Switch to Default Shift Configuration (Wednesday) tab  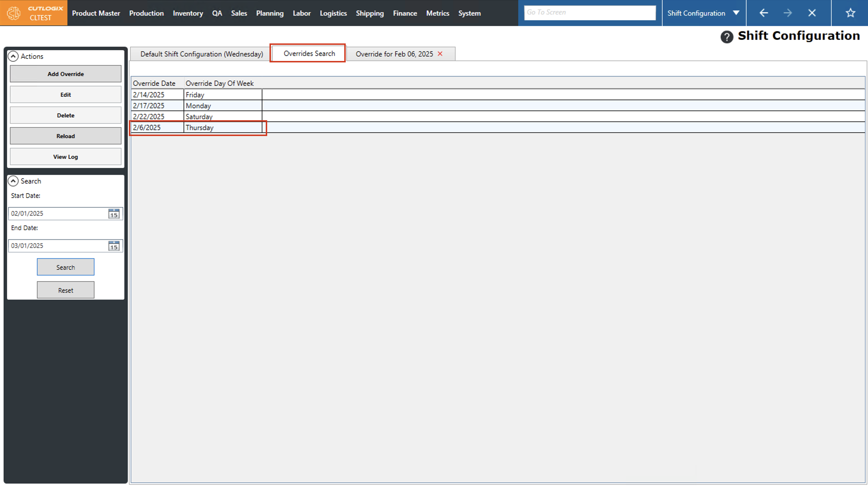[x=202, y=54]
